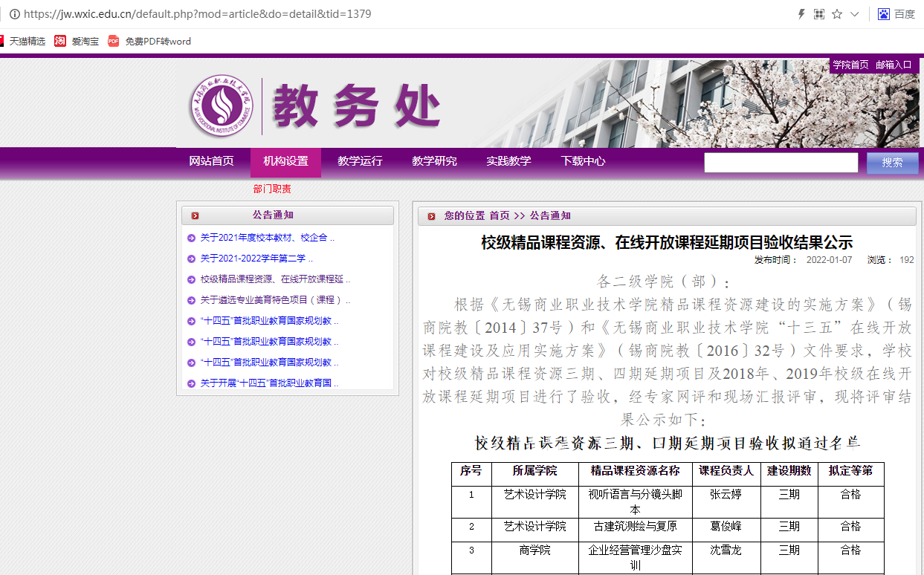The image size is (924, 575).
Task: Open the 爱淘宝 bookmark
Action: pyautogui.click(x=77, y=42)
